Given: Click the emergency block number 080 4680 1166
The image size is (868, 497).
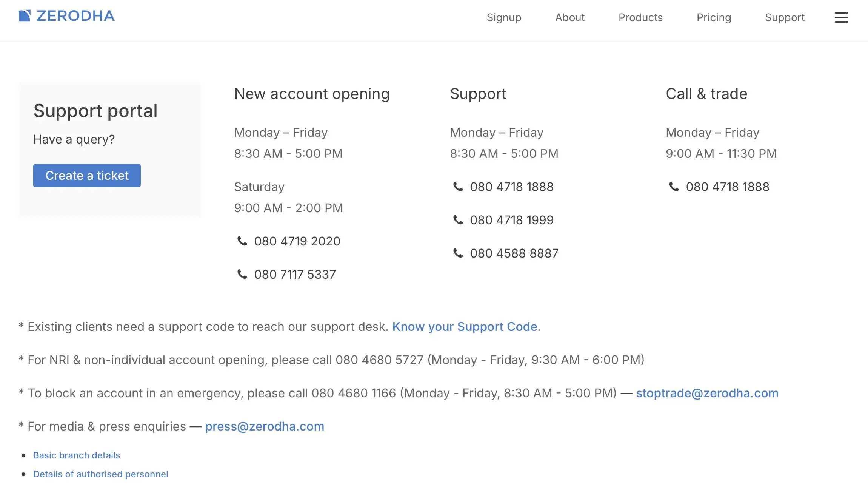Looking at the screenshot, I should tap(354, 393).
